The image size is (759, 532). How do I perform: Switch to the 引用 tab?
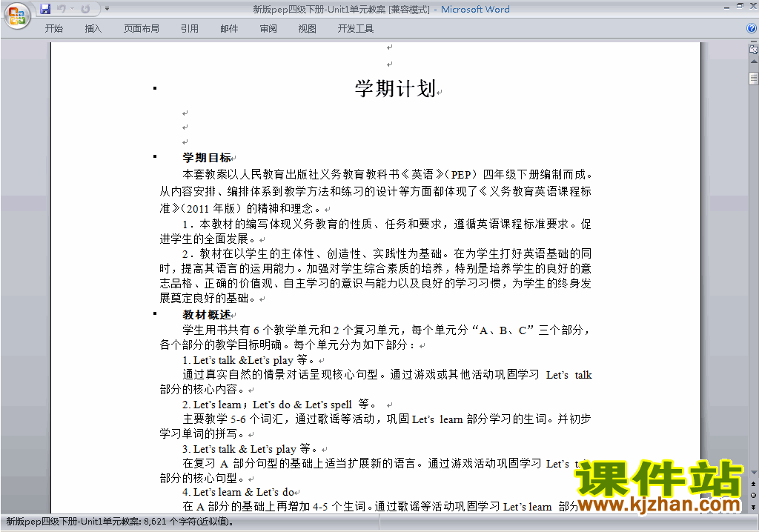[190, 29]
